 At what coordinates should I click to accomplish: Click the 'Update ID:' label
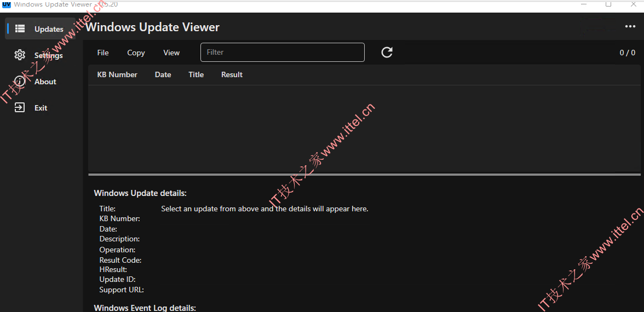pos(117,279)
